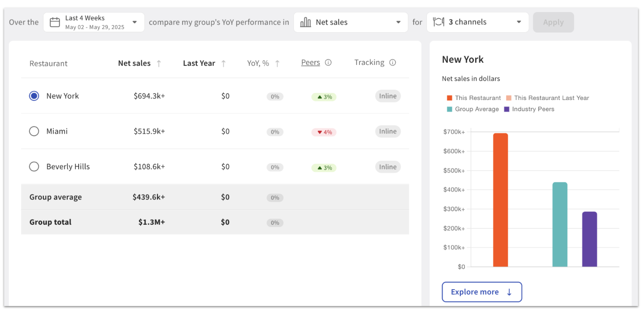Click Inline tracking badge for Miami
The height and width of the screenshot is (313, 644).
pyautogui.click(x=387, y=131)
